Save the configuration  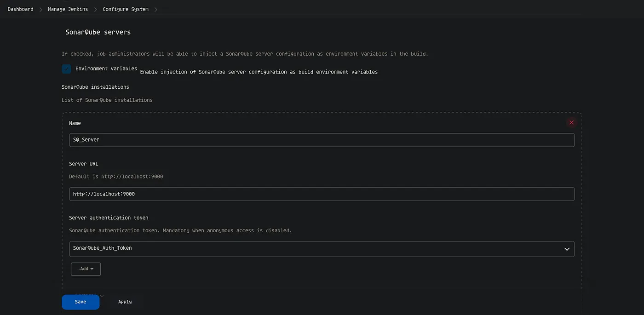(80, 302)
